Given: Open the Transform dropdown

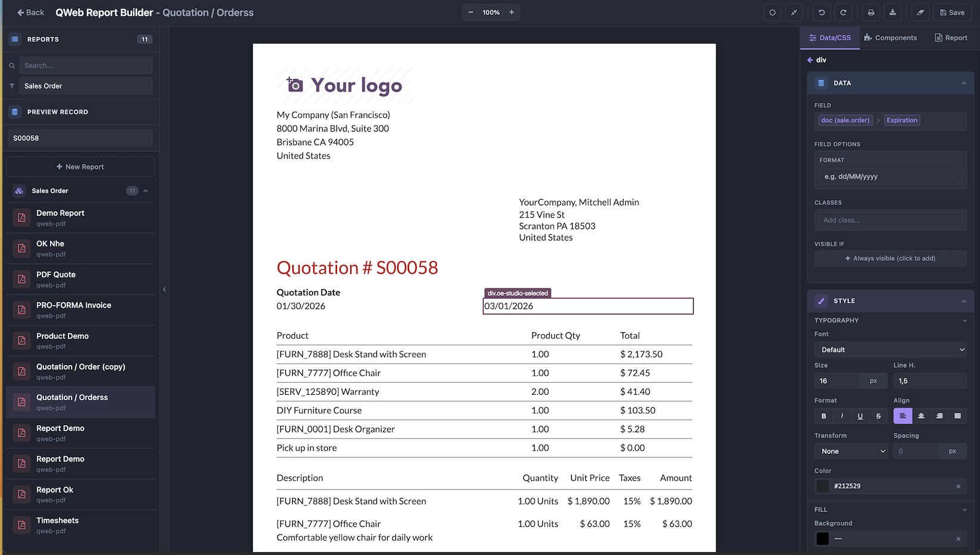Looking at the screenshot, I should [x=850, y=451].
